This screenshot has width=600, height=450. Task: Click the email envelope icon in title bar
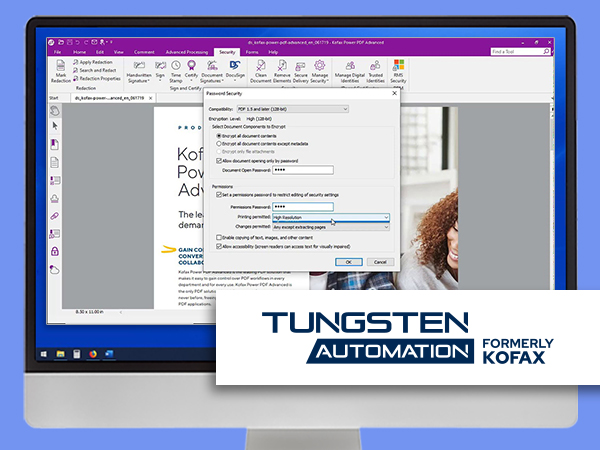[x=94, y=42]
